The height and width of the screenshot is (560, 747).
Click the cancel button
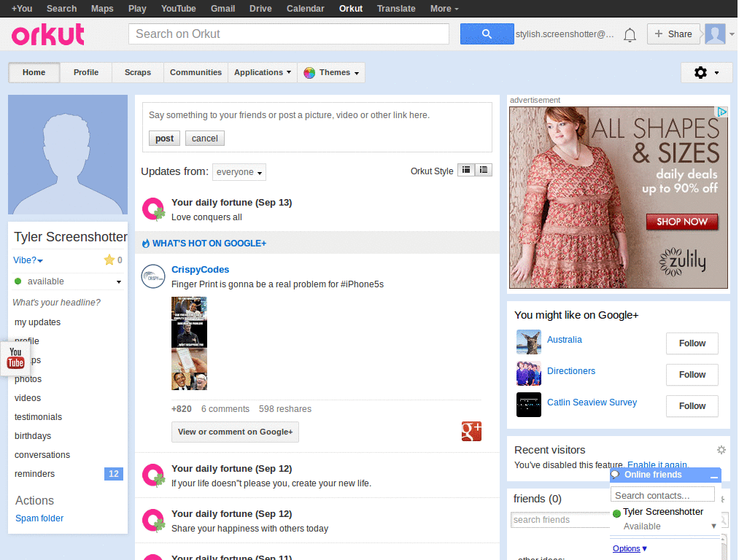point(205,138)
